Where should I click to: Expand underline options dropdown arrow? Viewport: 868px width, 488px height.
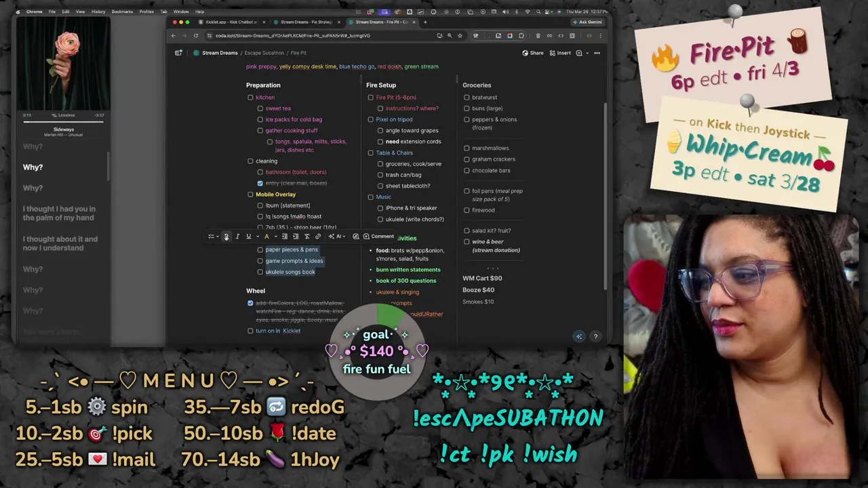coord(258,237)
